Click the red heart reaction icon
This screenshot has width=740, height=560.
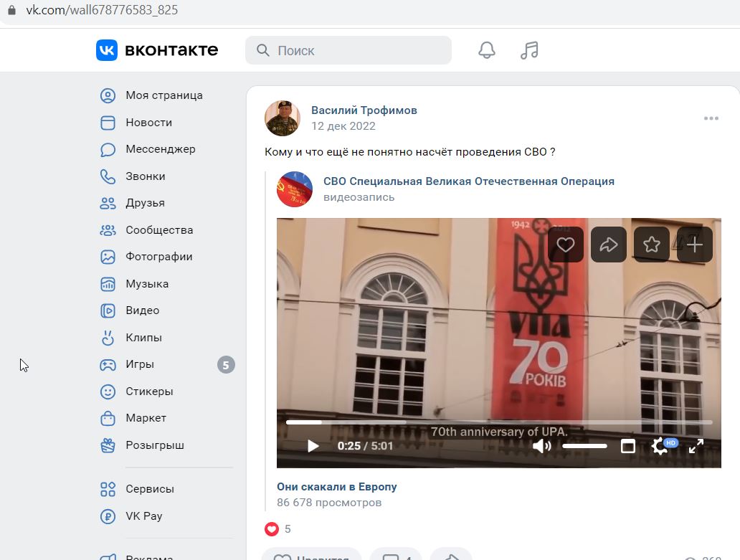(x=271, y=529)
